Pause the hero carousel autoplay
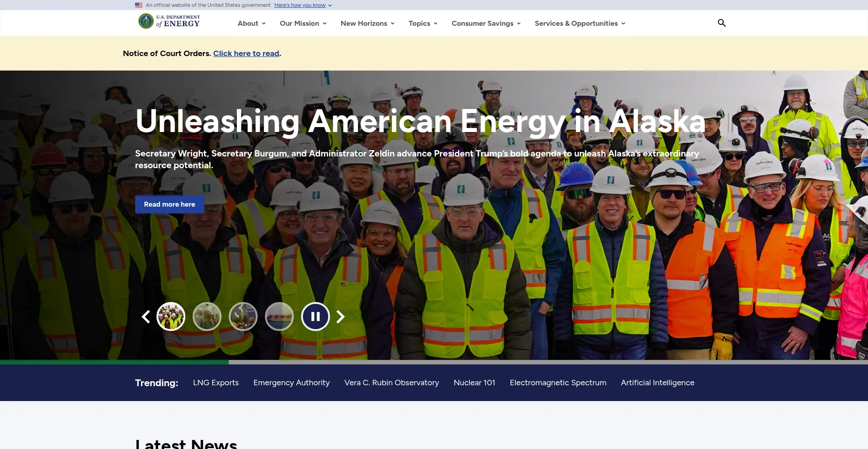The height and width of the screenshot is (449, 868). click(316, 317)
